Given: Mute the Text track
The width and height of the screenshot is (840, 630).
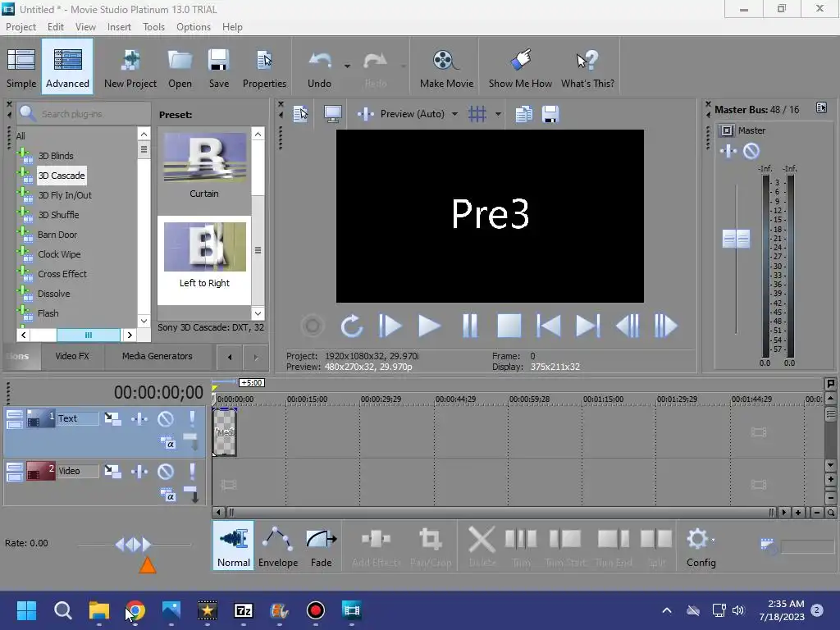Looking at the screenshot, I should tap(166, 418).
